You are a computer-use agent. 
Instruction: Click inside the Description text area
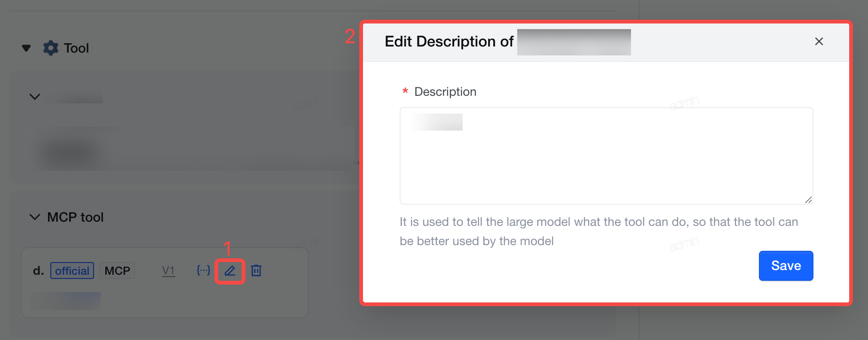coord(606,156)
